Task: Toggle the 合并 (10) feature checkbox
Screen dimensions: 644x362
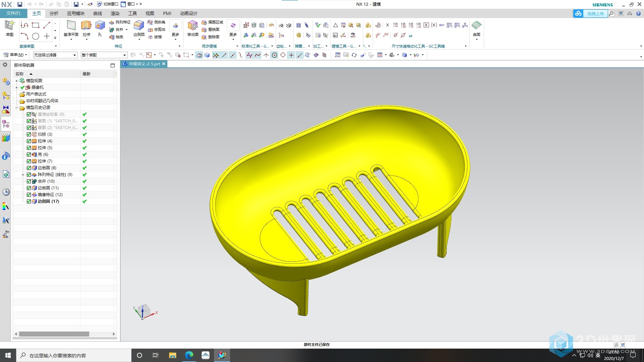Action: 29,181
